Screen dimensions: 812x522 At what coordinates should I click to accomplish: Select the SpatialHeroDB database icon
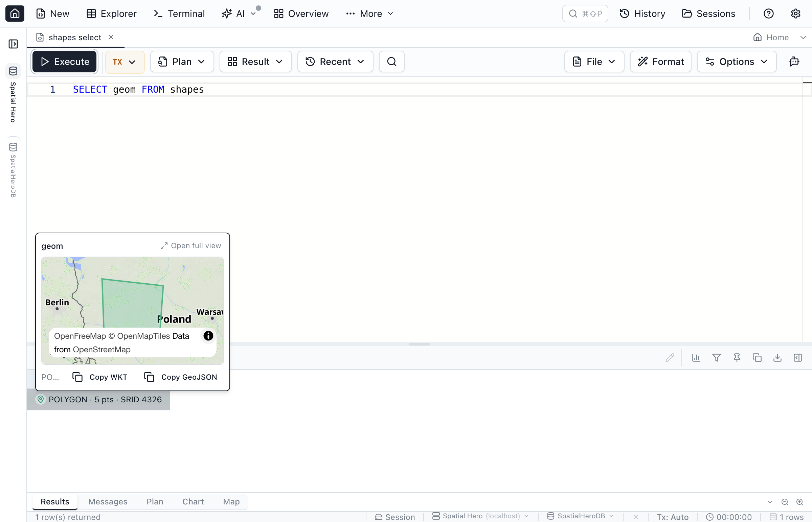pos(13,147)
